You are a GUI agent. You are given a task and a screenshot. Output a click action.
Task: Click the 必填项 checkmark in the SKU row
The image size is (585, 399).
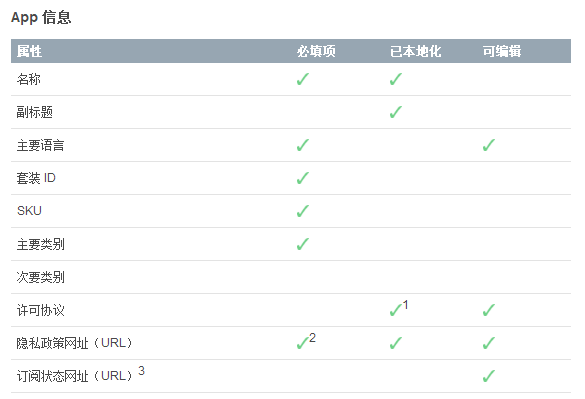click(303, 211)
